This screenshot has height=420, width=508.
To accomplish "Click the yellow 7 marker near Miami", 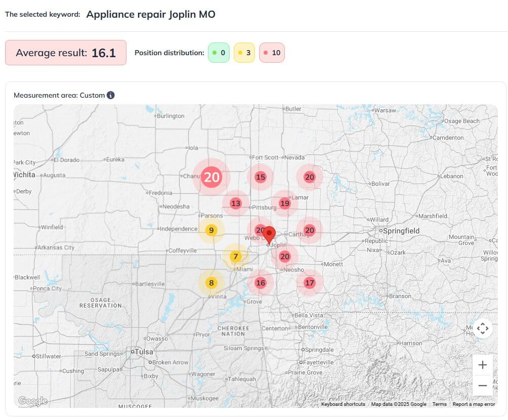I will (235, 257).
